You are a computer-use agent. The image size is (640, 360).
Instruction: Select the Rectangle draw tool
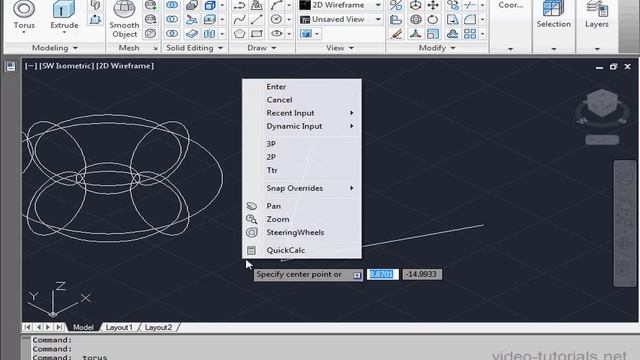(257, 33)
